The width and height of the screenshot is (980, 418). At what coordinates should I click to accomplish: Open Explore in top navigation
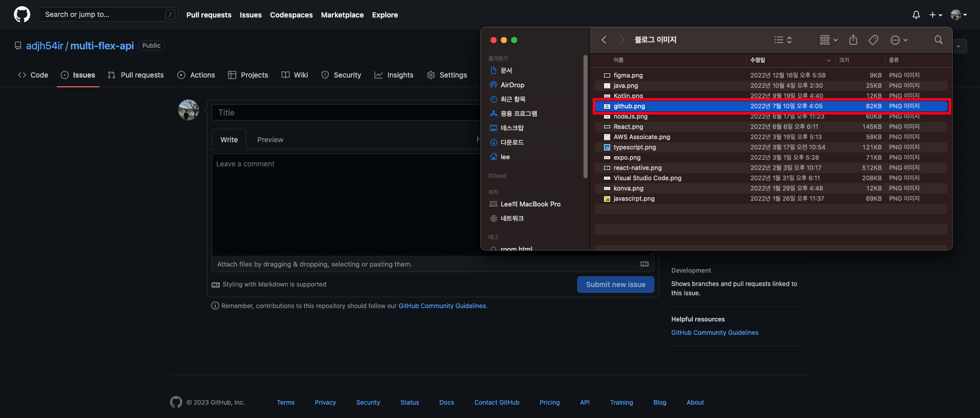point(385,15)
